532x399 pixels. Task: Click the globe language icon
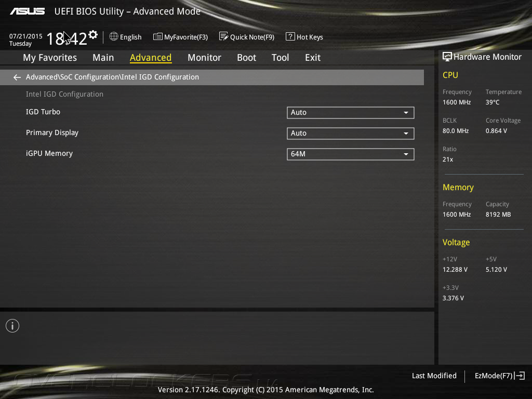114,36
